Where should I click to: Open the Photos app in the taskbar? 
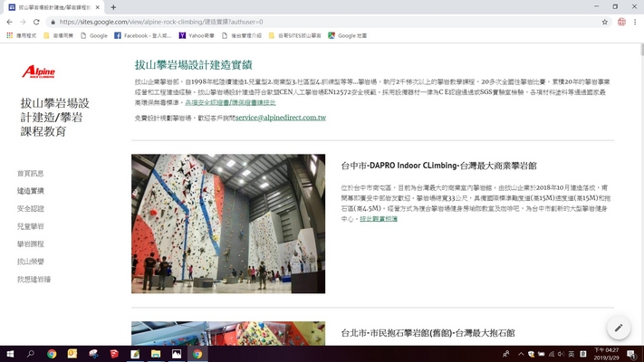click(177, 354)
